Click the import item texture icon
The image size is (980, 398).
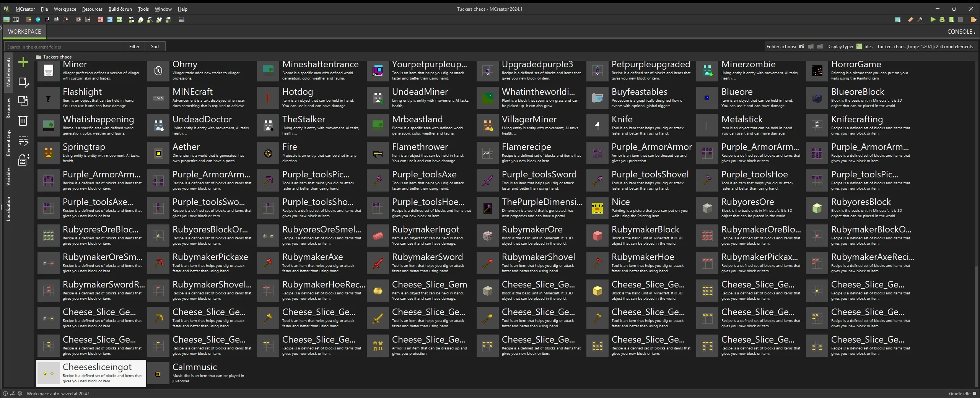pos(38,20)
